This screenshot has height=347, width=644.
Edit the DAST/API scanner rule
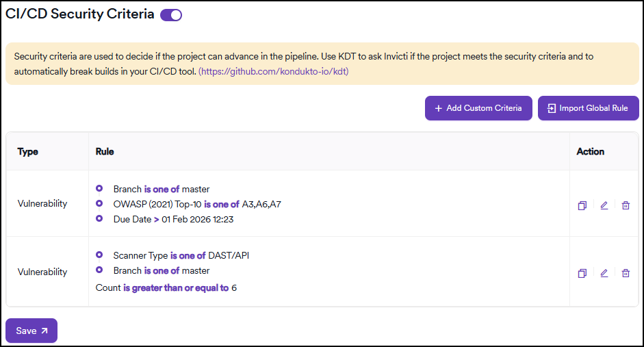[x=604, y=273]
